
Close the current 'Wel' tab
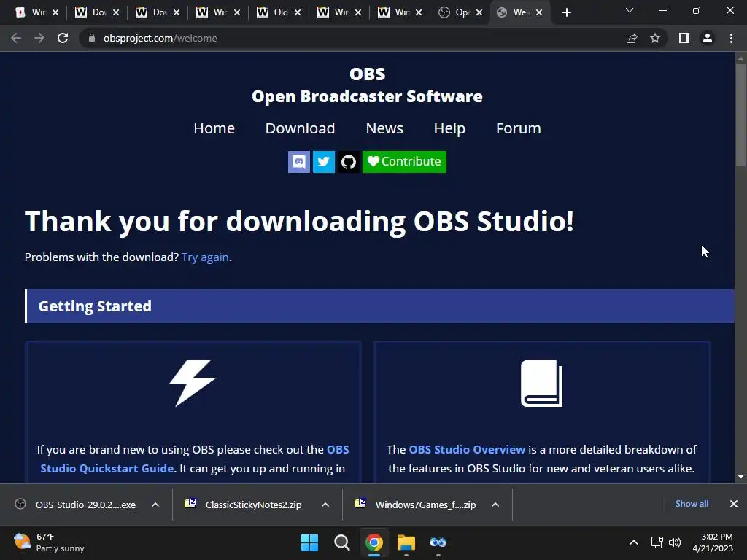point(539,13)
